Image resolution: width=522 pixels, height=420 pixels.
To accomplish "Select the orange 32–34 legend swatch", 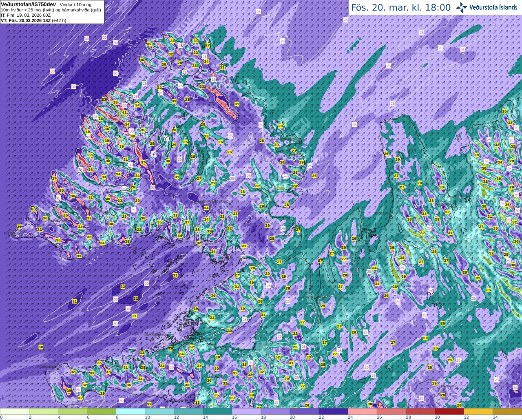I will [x=478, y=411].
